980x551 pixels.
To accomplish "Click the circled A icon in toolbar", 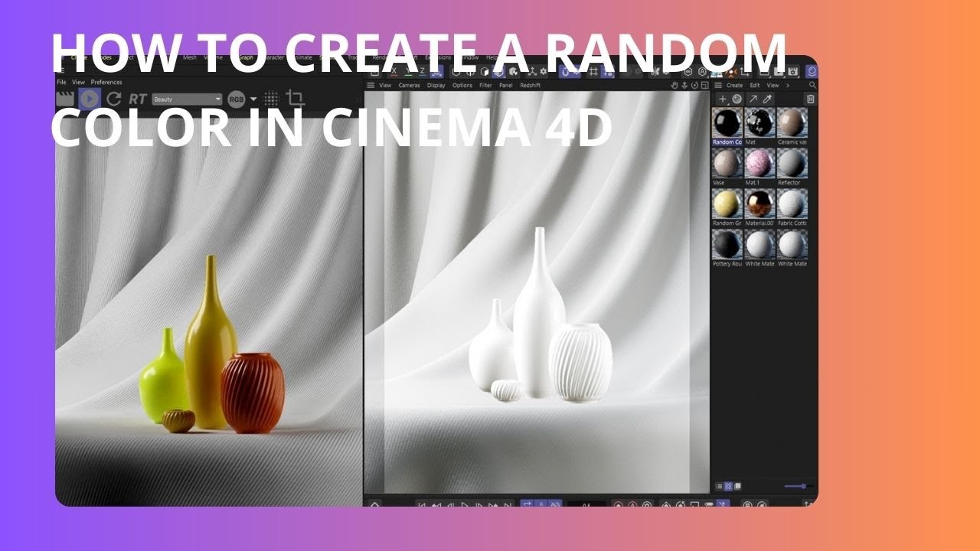I will (x=701, y=71).
